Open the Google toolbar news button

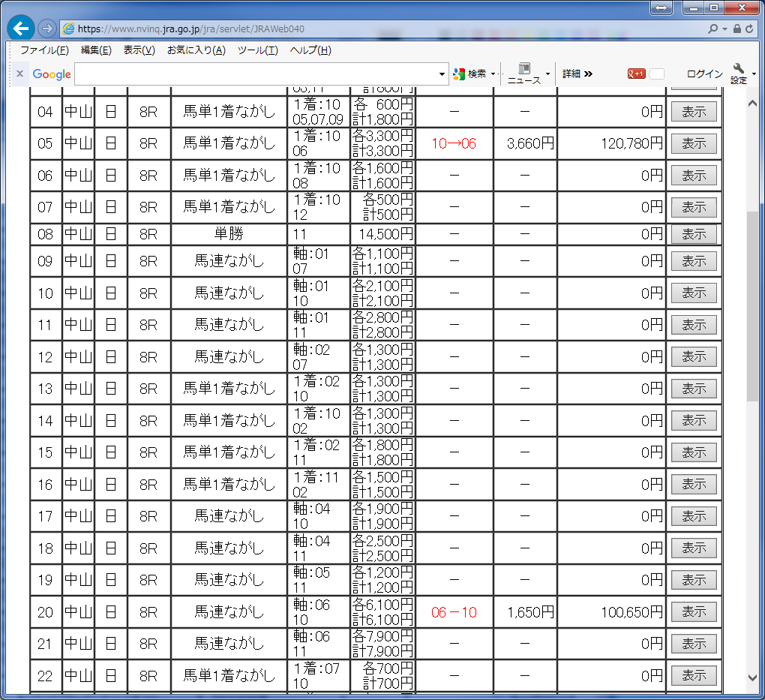(x=524, y=74)
